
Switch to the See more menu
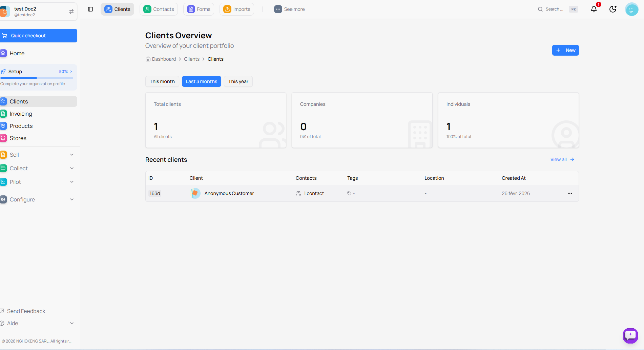(289, 9)
